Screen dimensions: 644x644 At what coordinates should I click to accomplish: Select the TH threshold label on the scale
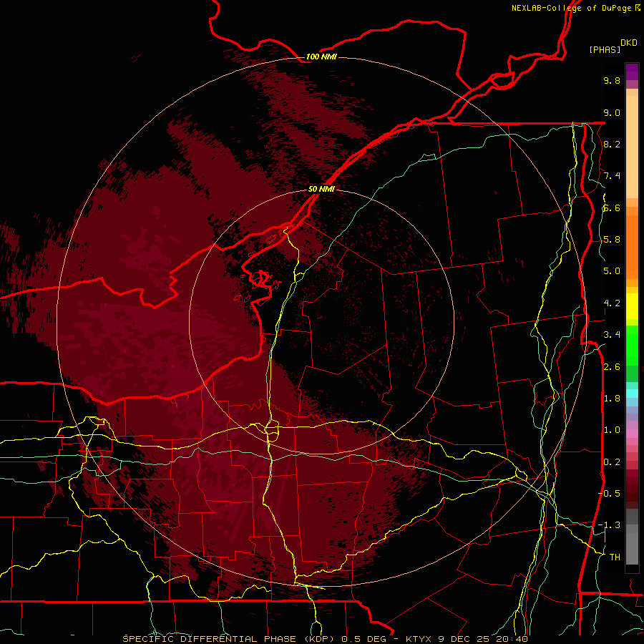pos(615,557)
